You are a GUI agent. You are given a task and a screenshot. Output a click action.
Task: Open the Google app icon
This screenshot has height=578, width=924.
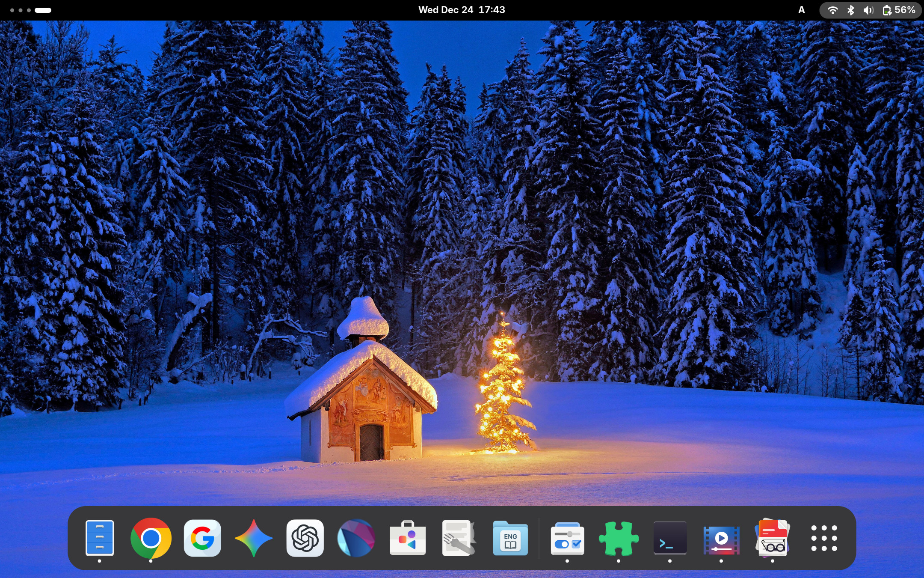[x=202, y=538]
